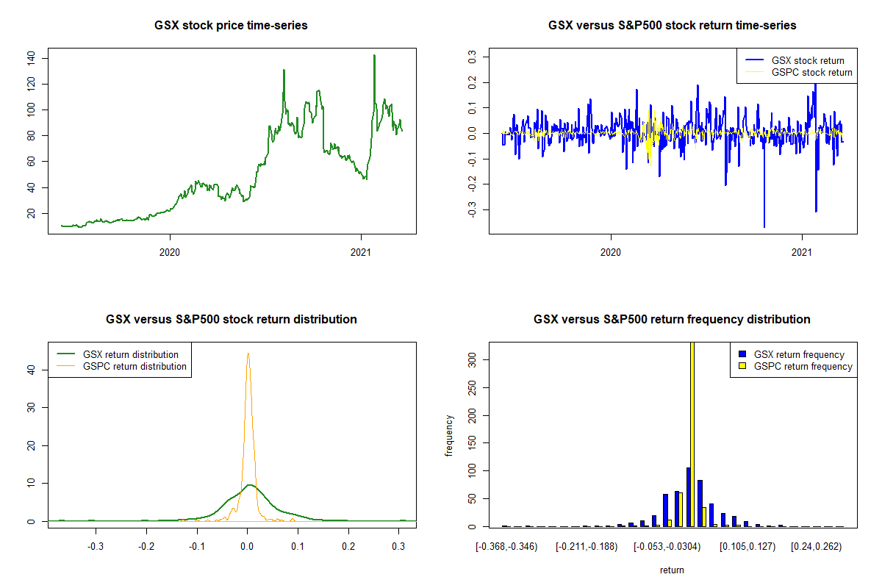
Task: Click the tallest yellow bar in the histogram
Action: (x=692, y=441)
